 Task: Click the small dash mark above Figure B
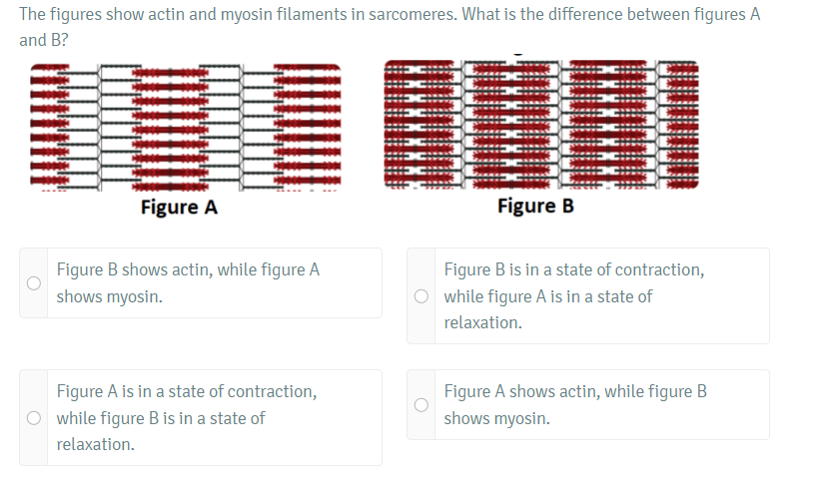point(518,55)
